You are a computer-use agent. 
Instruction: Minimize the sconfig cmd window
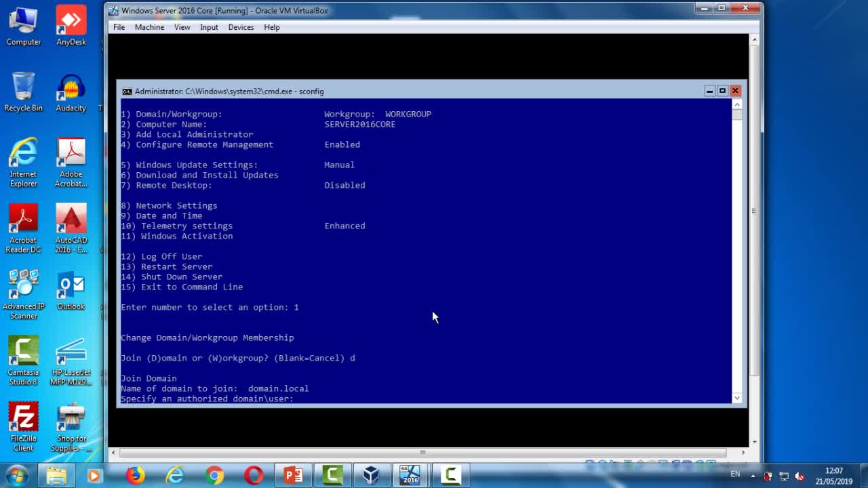[709, 91]
